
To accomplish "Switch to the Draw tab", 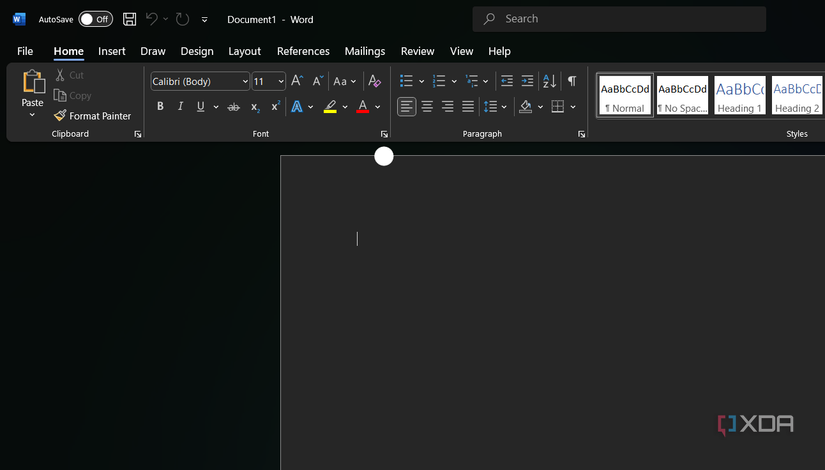I will [153, 51].
